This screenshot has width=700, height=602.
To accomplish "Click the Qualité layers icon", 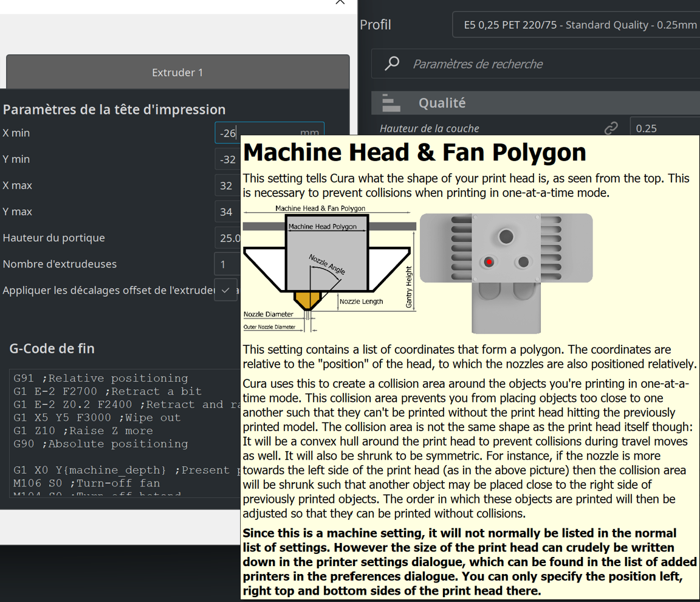I will tap(391, 103).
